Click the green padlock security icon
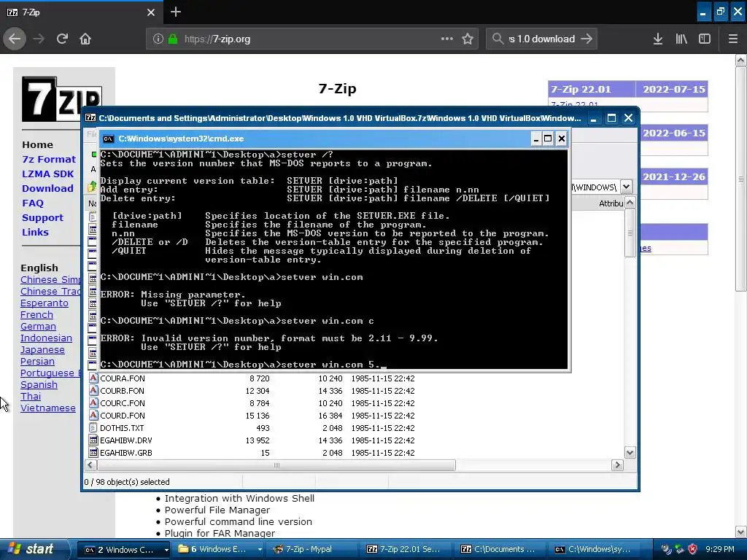 tap(173, 39)
